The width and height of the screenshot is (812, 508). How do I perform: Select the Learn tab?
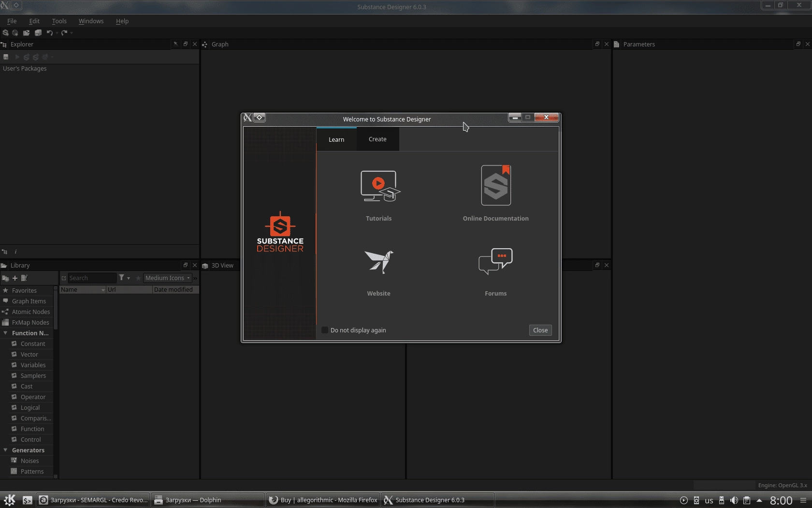coord(336,139)
